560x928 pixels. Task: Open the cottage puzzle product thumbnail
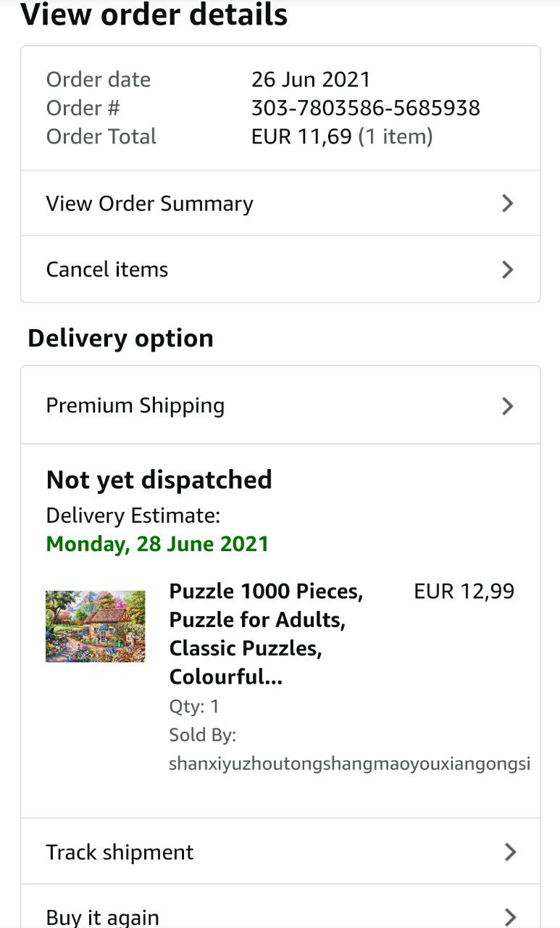pos(96,626)
